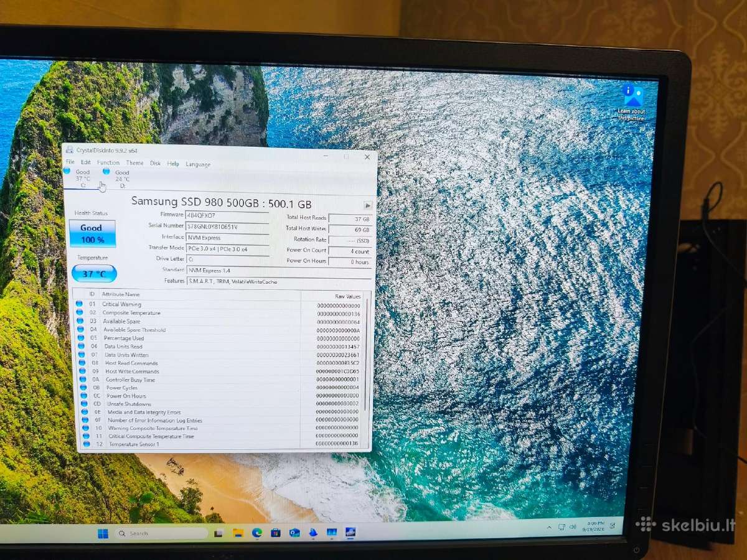This screenshot has height=560, width=747.
Task: Click the Total Host Writes 69 GB value
Action: point(350,230)
